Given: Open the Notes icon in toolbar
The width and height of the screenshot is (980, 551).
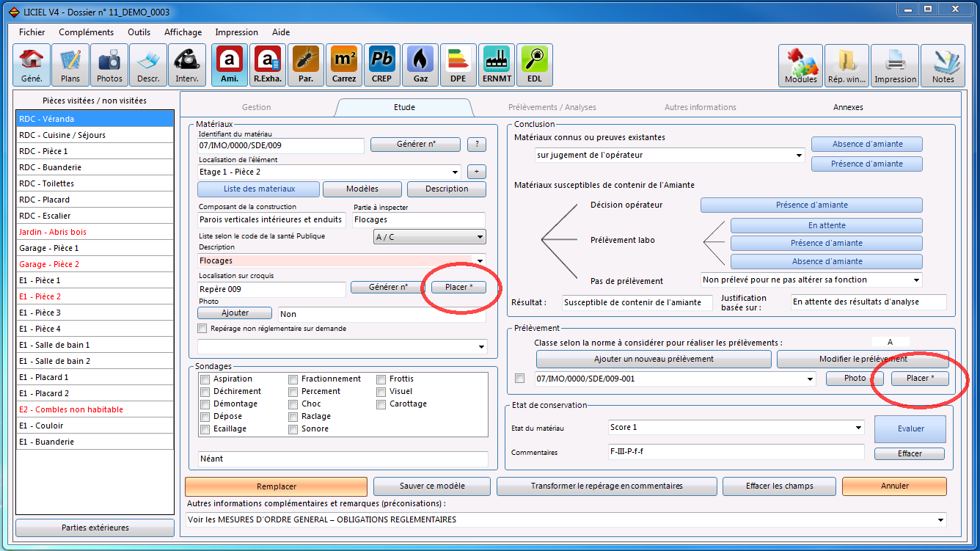Looking at the screenshot, I should coord(943,65).
